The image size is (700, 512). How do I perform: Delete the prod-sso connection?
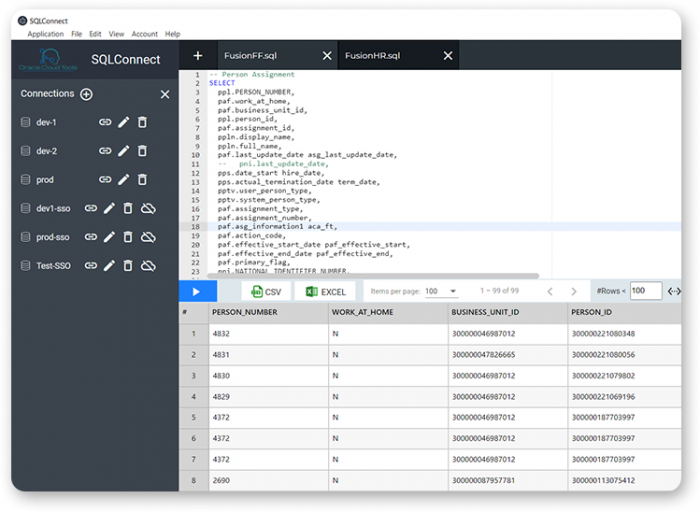(x=128, y=237)
